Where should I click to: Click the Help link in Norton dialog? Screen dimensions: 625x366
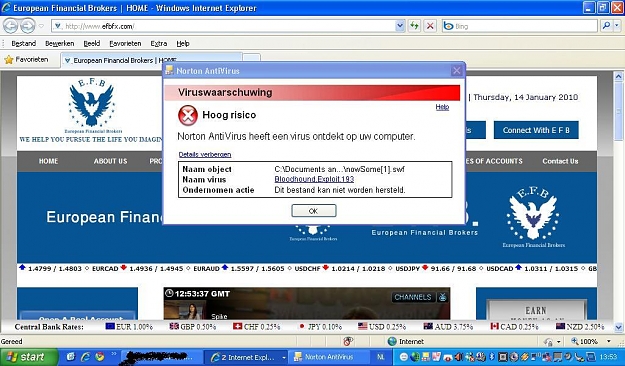[442, 107]
